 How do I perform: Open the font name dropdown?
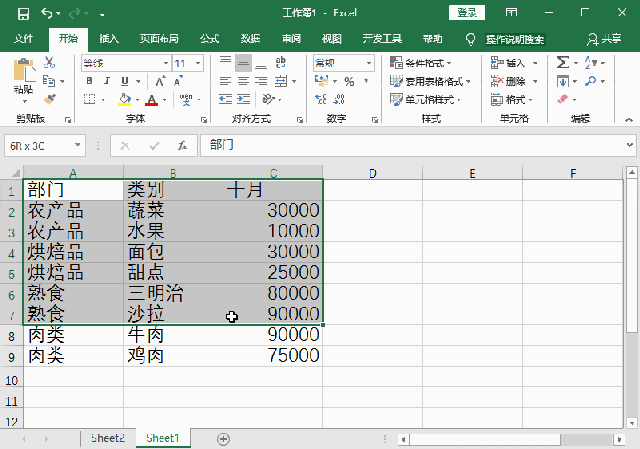tap(166, 63)
